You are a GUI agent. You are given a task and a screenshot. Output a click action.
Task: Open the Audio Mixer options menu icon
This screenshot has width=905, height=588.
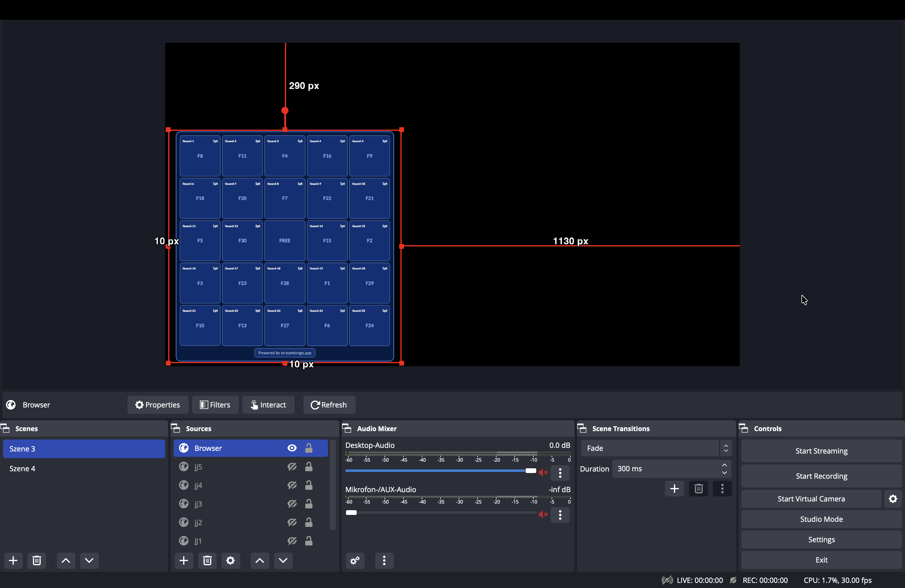click(x=385, y=560)
